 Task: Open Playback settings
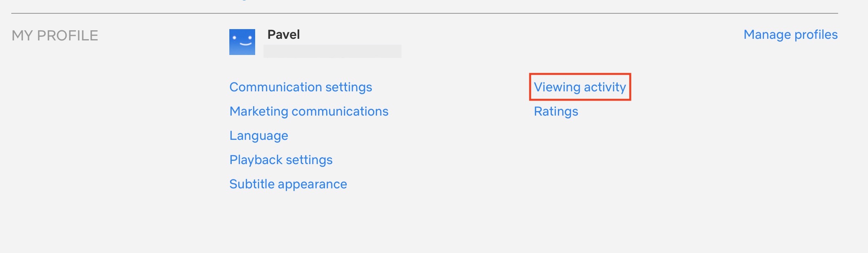point(281,160)
